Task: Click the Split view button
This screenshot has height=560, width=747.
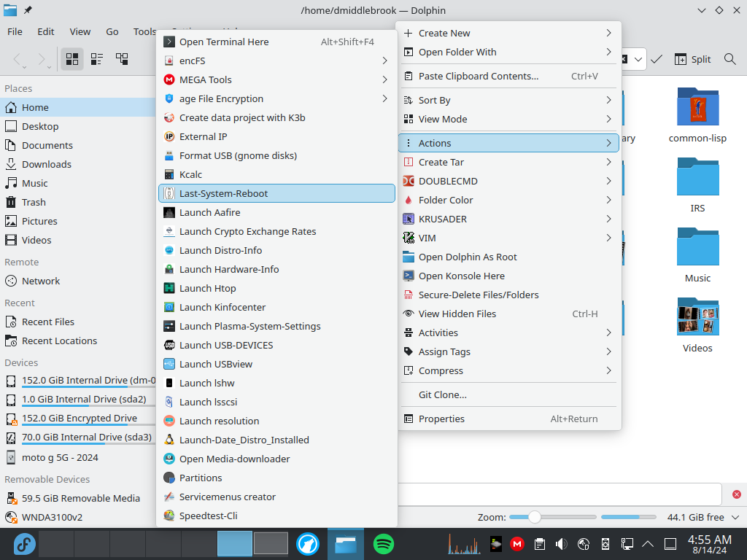Action: 693,59
